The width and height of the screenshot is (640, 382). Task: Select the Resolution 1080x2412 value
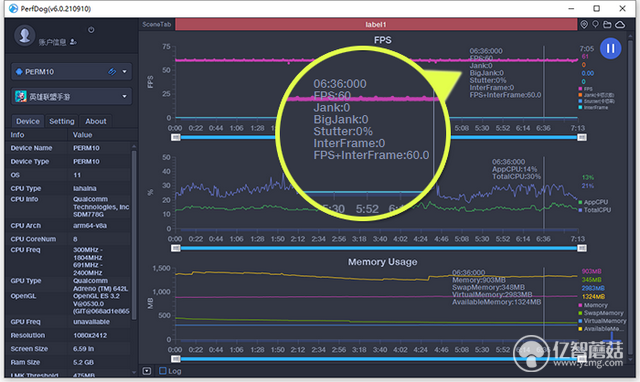pos(90,335)
